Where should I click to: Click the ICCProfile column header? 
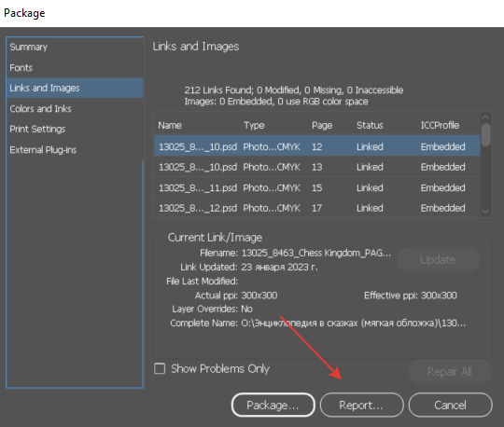pos(440,125)
